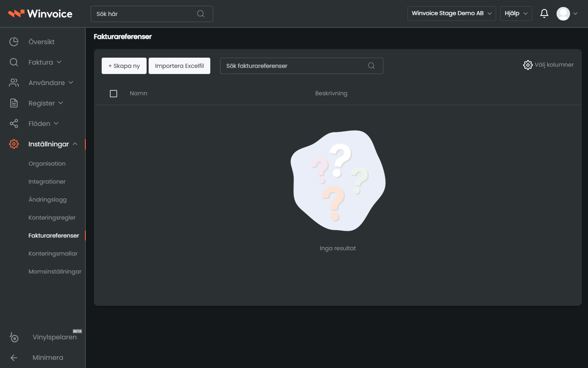Tick the select-all checkbox beside Namn
The width and height of the screenshot is (588, 368).
click(114, 94)
